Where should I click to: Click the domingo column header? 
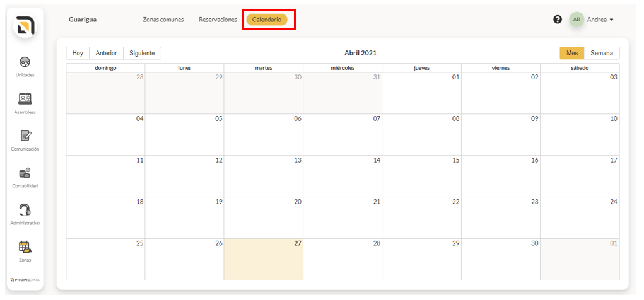[105, 68]
